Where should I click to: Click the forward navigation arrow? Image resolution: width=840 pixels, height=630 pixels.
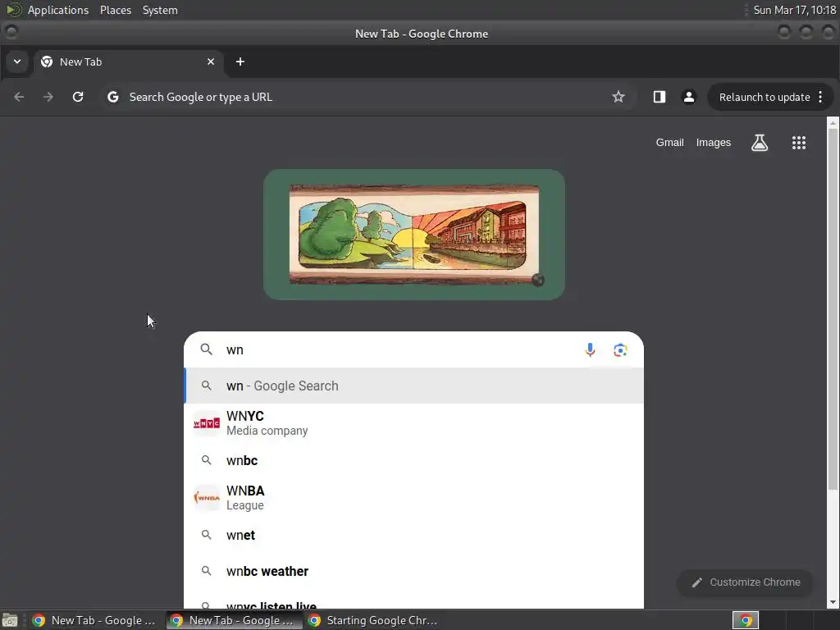click(48, 97)
